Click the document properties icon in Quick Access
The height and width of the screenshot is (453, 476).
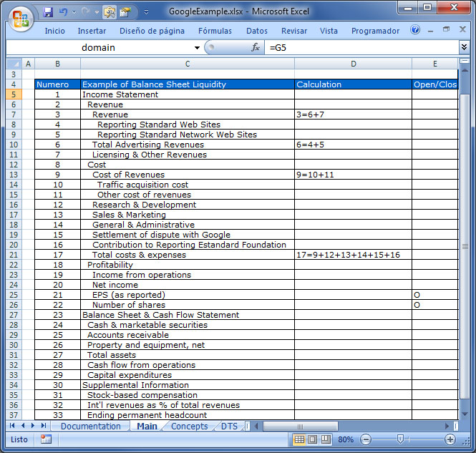125,12
